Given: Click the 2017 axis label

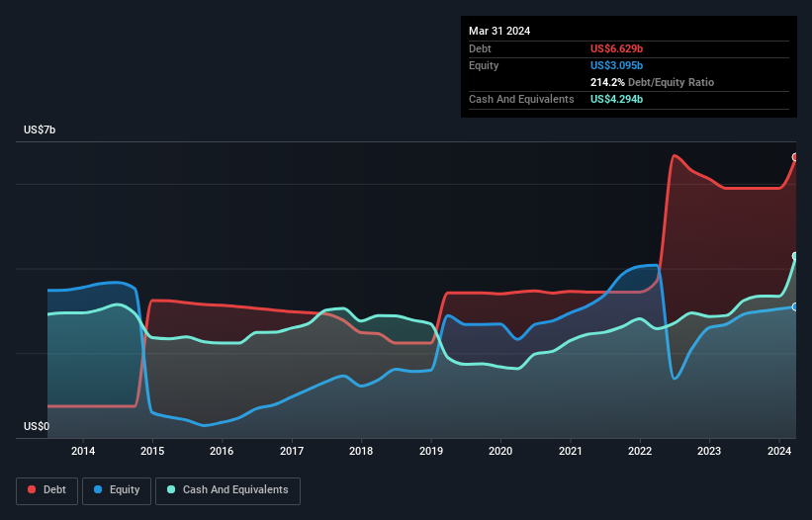Looking at the screenshot, I should (x=292, y=451).
